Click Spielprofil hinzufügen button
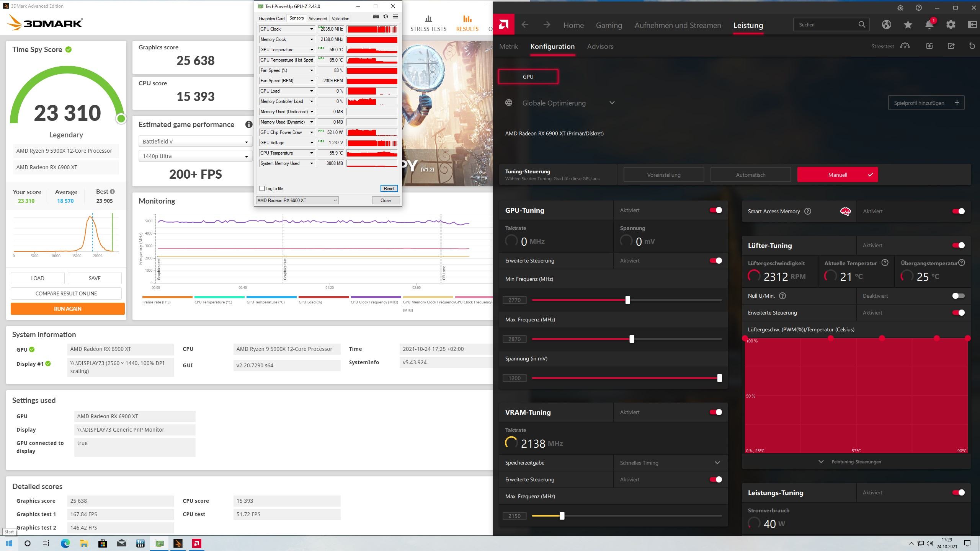This screenshot has height=551, width=980. point(926,103)
